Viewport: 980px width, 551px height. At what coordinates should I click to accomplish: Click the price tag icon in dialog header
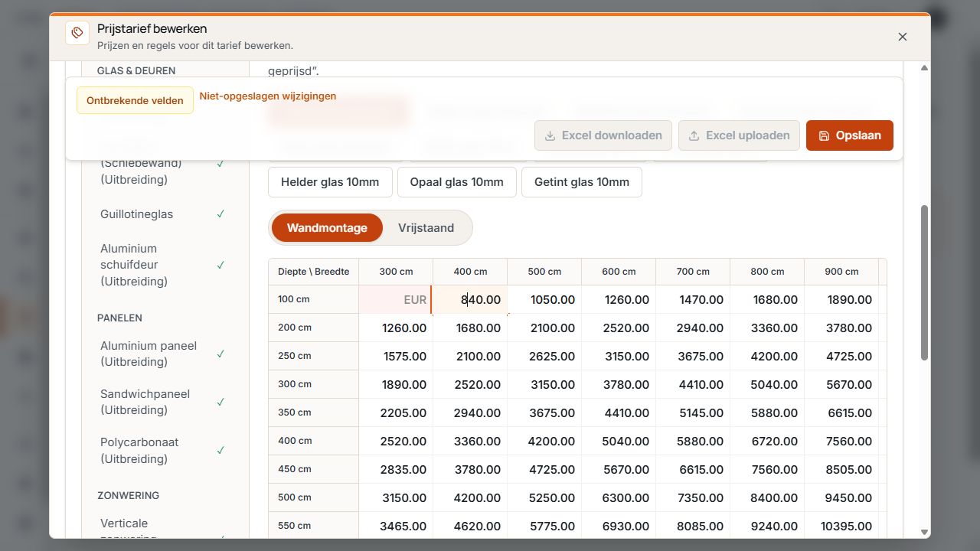point(77,33)
